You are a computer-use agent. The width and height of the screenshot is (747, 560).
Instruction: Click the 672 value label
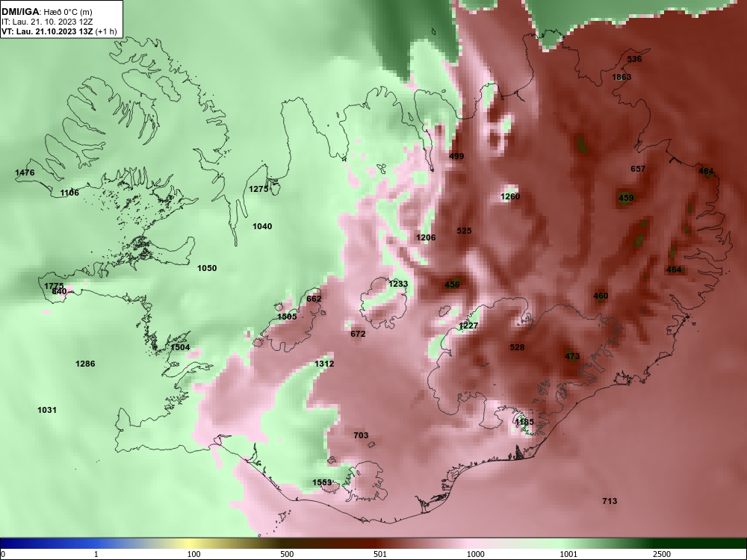[x=358, y=334]
